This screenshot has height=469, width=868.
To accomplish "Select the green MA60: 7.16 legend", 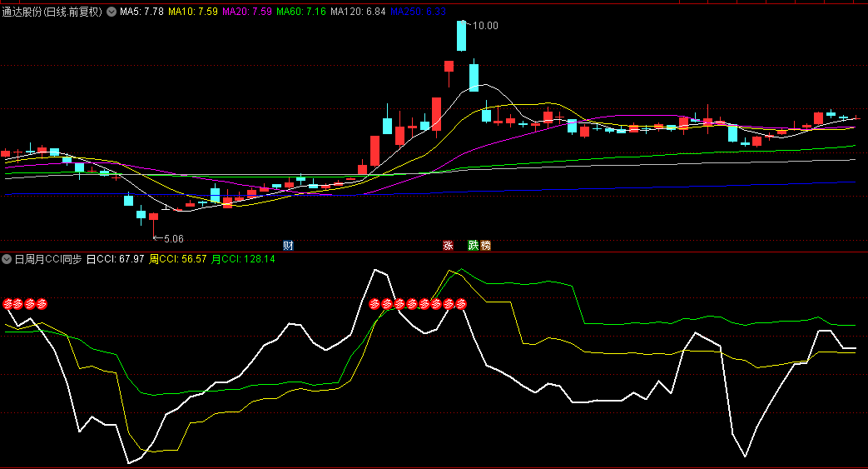I will [301, 12].
